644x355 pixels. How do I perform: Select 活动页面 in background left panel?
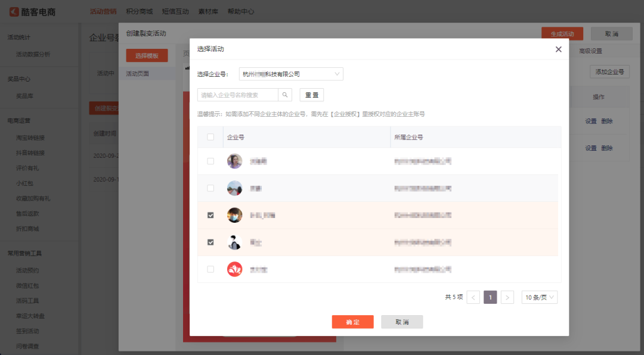tap(147, 74)
